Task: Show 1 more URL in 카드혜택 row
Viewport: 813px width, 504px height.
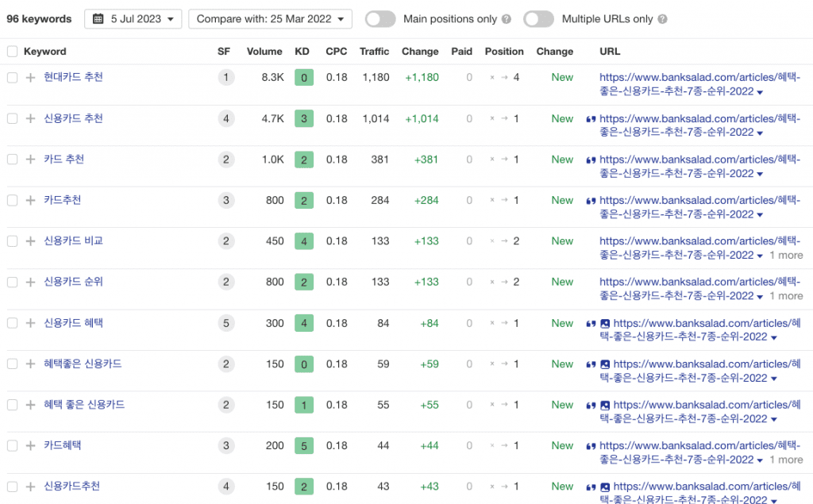Action: click(786, 460)
